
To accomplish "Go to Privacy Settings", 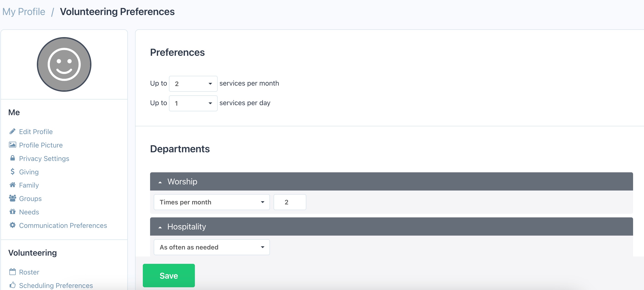I will tap(44, 159).
